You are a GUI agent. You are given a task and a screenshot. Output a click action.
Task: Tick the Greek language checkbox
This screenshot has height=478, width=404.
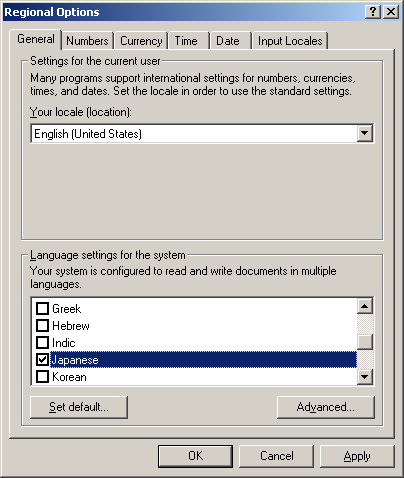click(x=42, y=309)
